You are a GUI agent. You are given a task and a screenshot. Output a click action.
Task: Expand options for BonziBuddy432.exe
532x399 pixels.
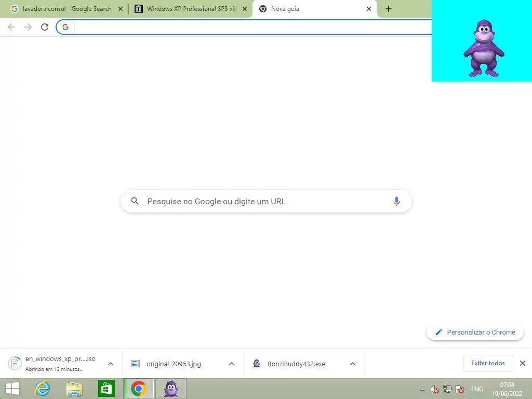tap(353, 364)
